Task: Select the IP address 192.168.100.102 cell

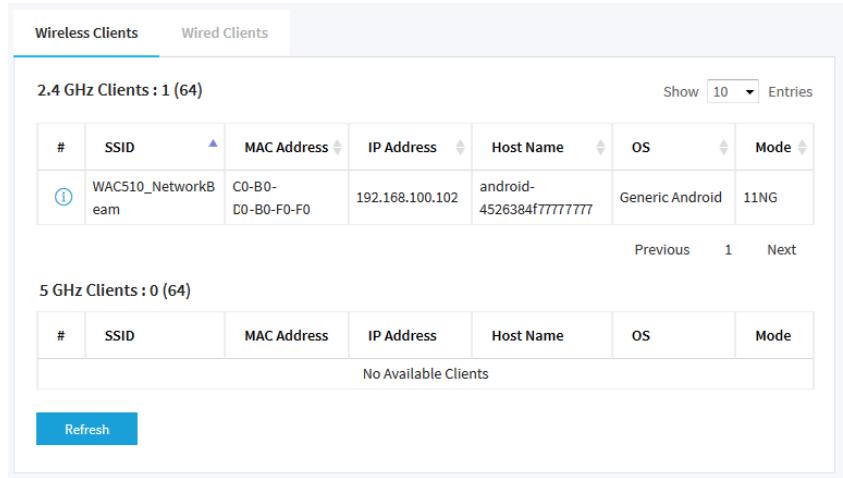Action: [x=410, y=197]
